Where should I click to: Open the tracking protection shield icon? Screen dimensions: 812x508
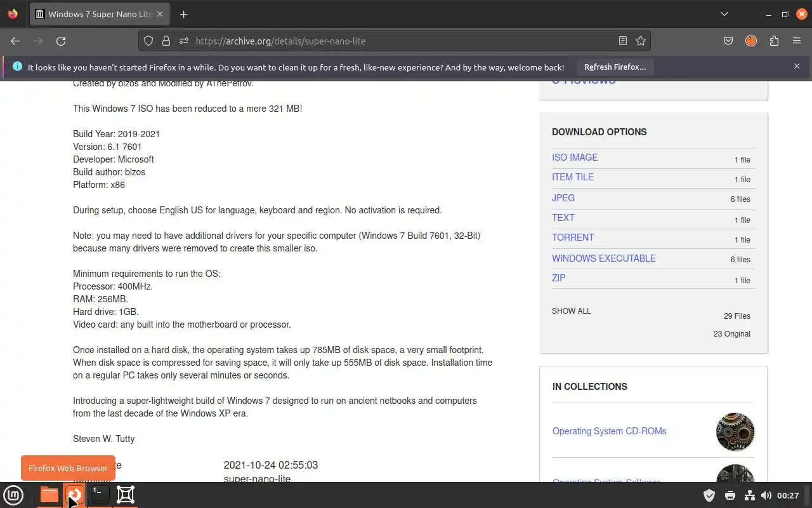[148, 41]
